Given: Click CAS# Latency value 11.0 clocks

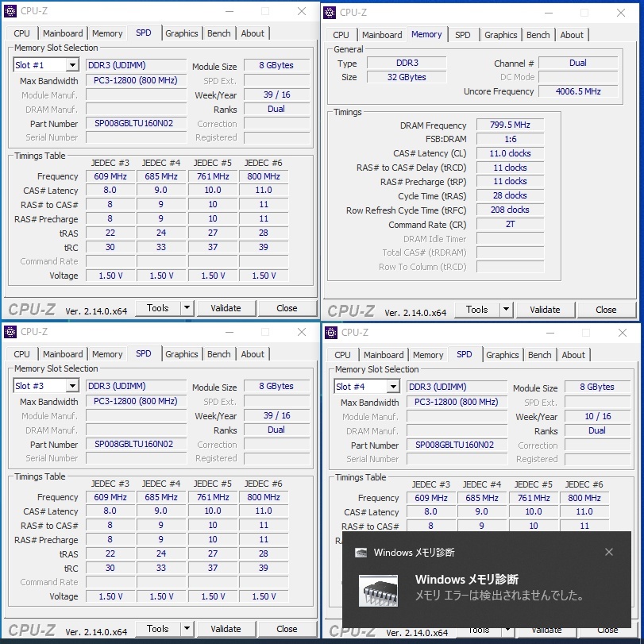Looking at the screenshot, I should (510, 153).
